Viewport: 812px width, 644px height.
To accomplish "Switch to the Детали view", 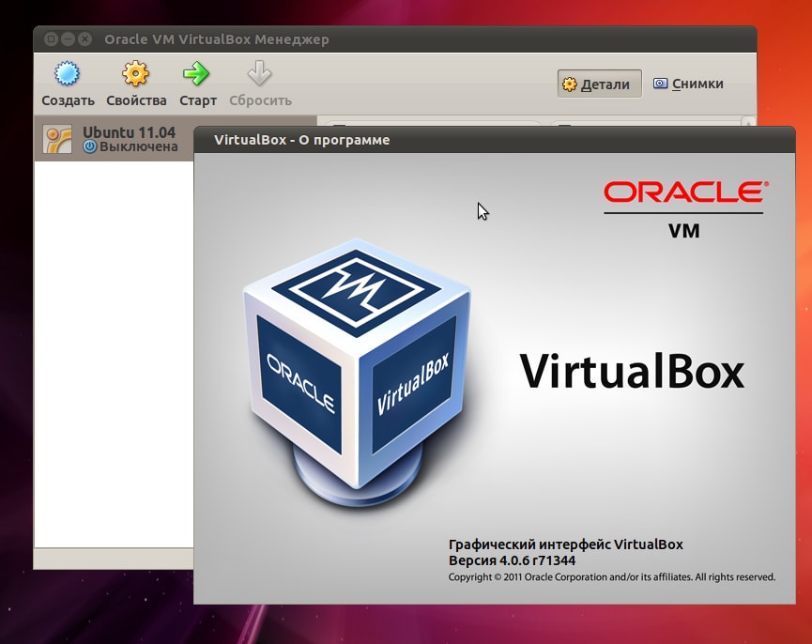I will [599, 84].
